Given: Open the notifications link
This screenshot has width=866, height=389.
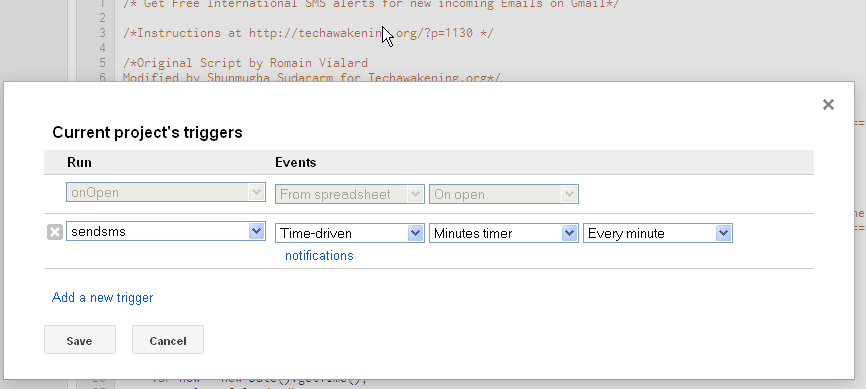Looking at the screenshot, I should pos(319,256).
